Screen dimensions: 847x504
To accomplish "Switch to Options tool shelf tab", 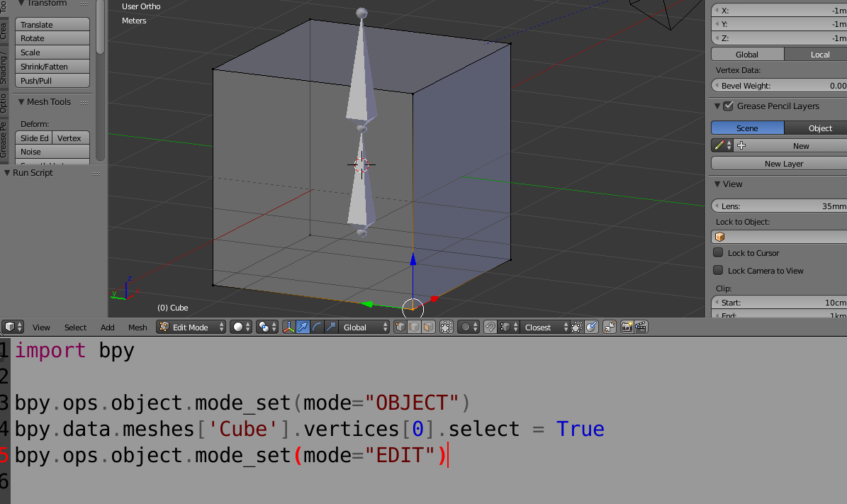I will click(4, 103).
